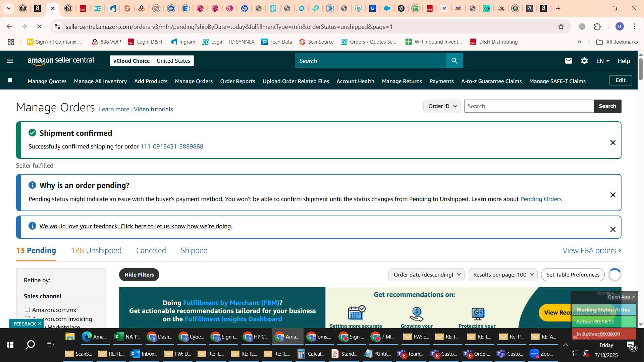Change Results per page dropdown

tap(502, 275)
